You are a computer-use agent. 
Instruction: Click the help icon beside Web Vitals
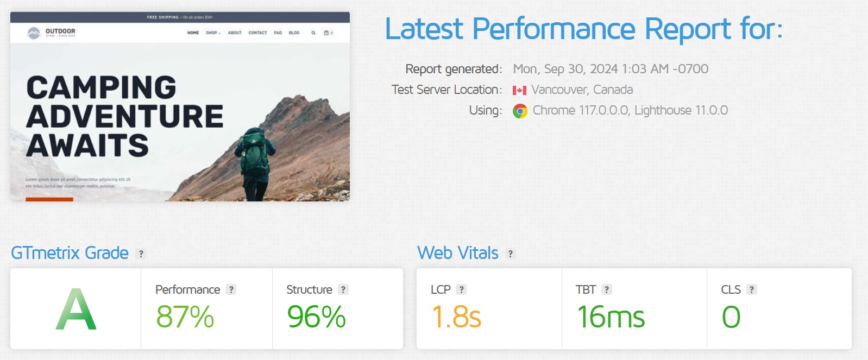pos(510,254)
